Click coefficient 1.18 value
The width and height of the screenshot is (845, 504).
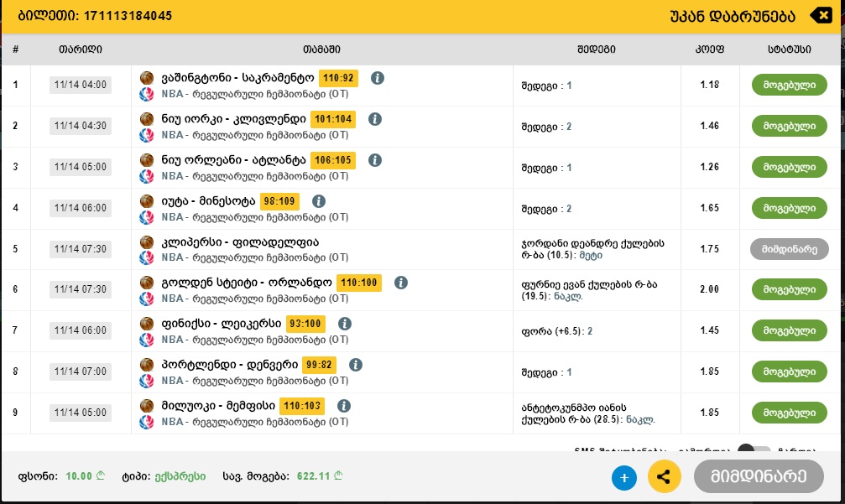[x=710, y=85]
